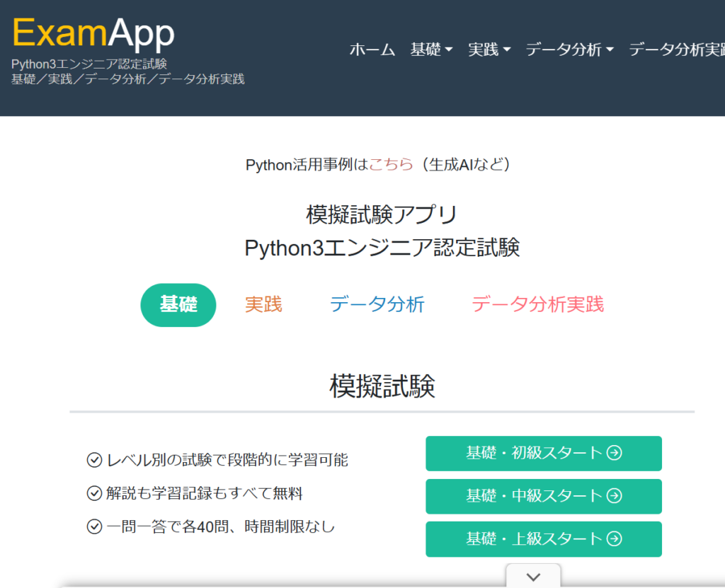Expand the 基礎 dropdown in navigation bar
725x588 pixels.
tap(431, 50)
